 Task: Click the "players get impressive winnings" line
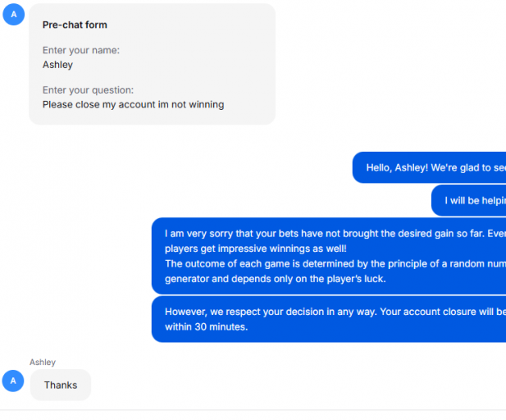(x=256, y=249)
